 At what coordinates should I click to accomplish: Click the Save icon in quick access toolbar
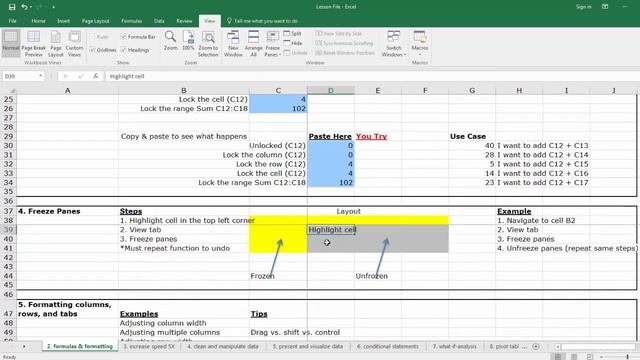click(12, 7)
